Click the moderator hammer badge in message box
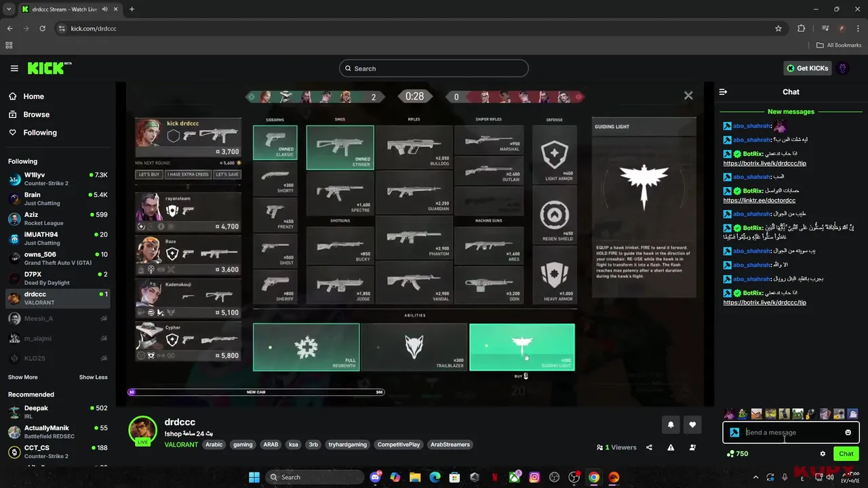 (x=734, y=432)
